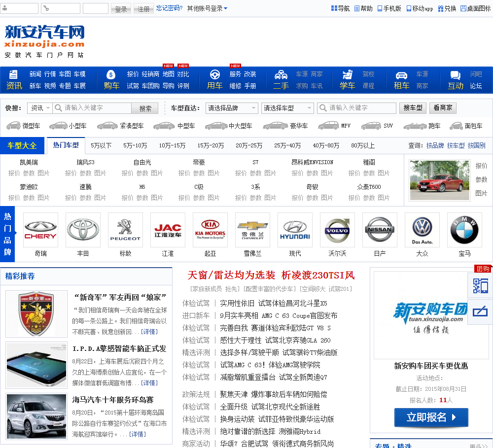Image resolution: width=493 pixels, height=448 pixels.
Task: Open the 新奇军 club badge thumbnail
Action: (x=36, y=313)
